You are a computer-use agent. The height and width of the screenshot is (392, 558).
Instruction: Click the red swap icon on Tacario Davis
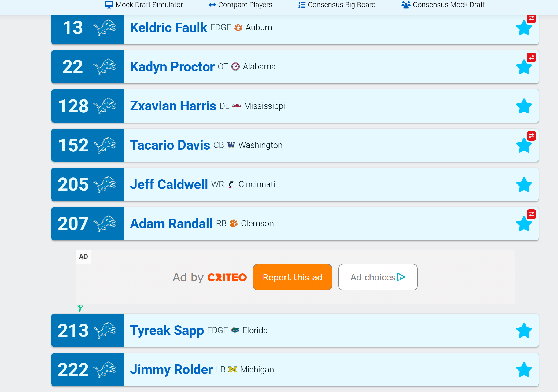point(531,136)
